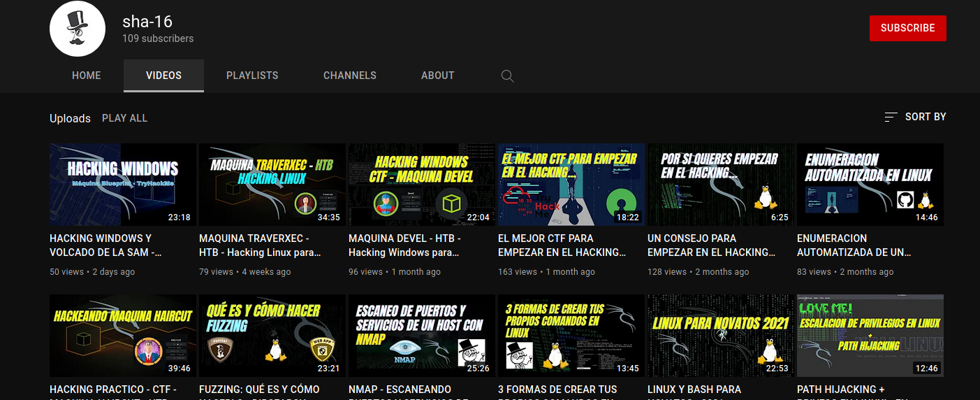Click the "128 views • 2 months ago" text
The width and height of the screenshot is (980, 400).
click(x=699, y=272)
